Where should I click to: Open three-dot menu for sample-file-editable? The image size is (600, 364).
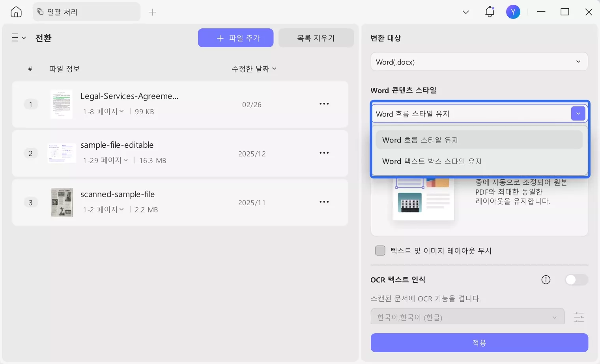point(324,153)
